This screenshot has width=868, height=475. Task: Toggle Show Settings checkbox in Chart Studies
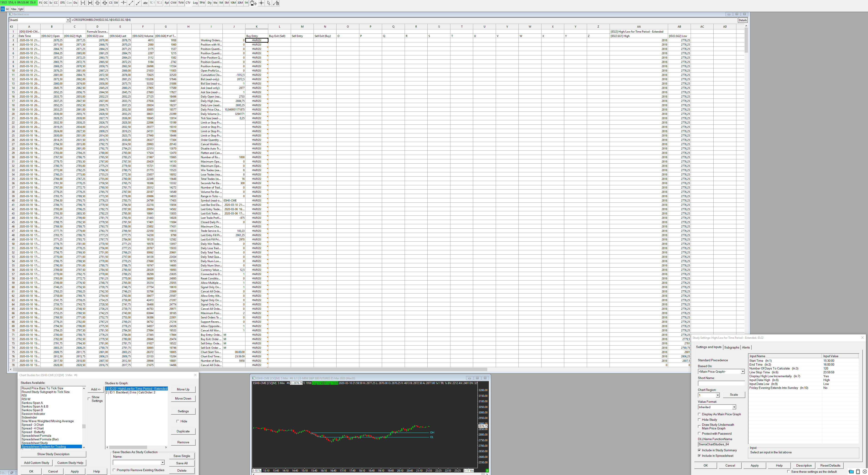pos(89,399)
